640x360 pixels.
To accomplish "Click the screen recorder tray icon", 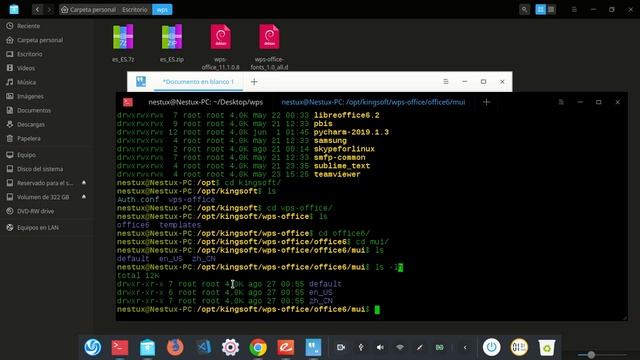I will 341,347.
